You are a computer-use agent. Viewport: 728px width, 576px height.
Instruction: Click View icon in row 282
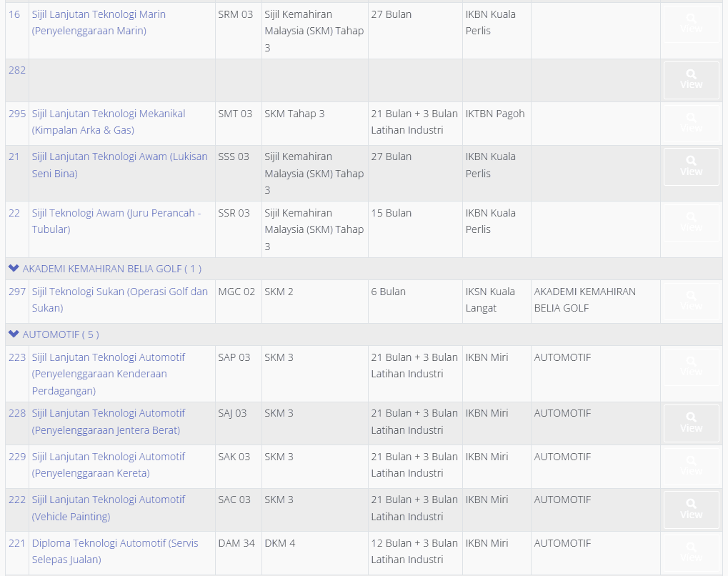(691, 79)
